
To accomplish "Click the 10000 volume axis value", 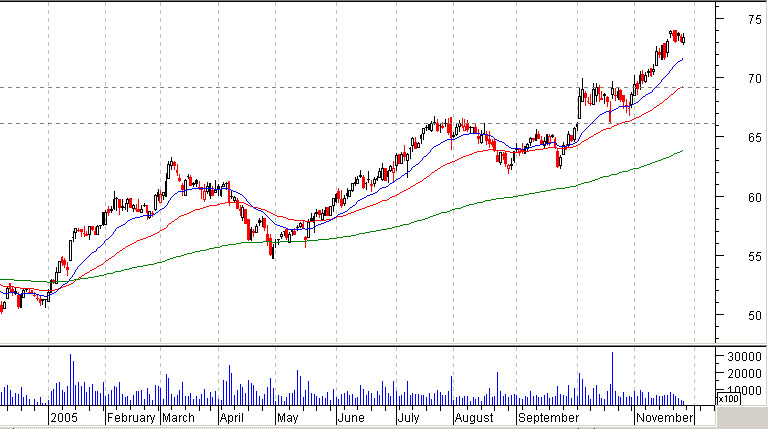I will [x=744, y=389].
